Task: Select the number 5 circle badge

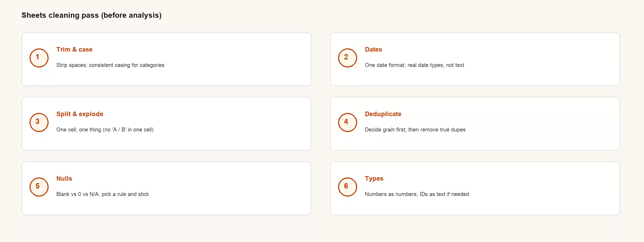Action: point(39,187)
